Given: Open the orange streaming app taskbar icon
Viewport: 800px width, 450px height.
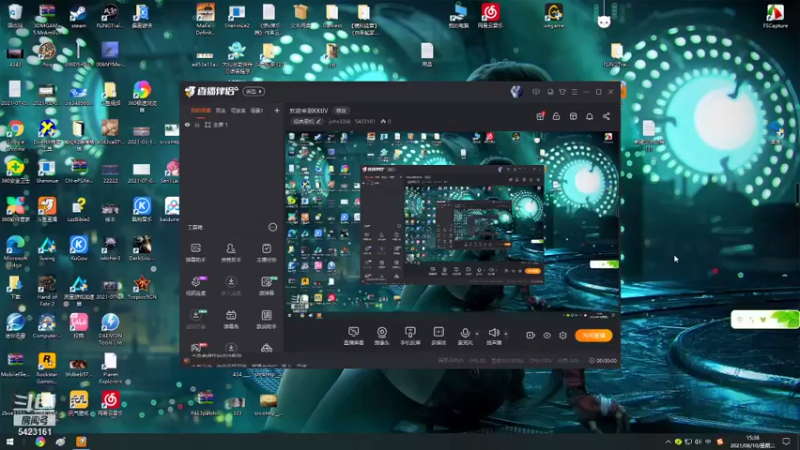Looking at the screenshot, I should 81,442.
